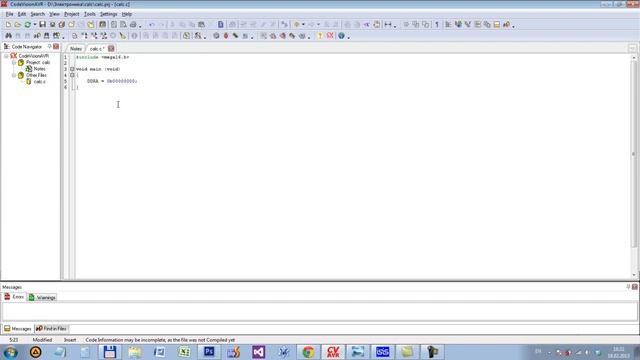This screenshot has width=640, height=360.
Task: Open CodeVisionAVR taskbar button
Action: point(333,352)
